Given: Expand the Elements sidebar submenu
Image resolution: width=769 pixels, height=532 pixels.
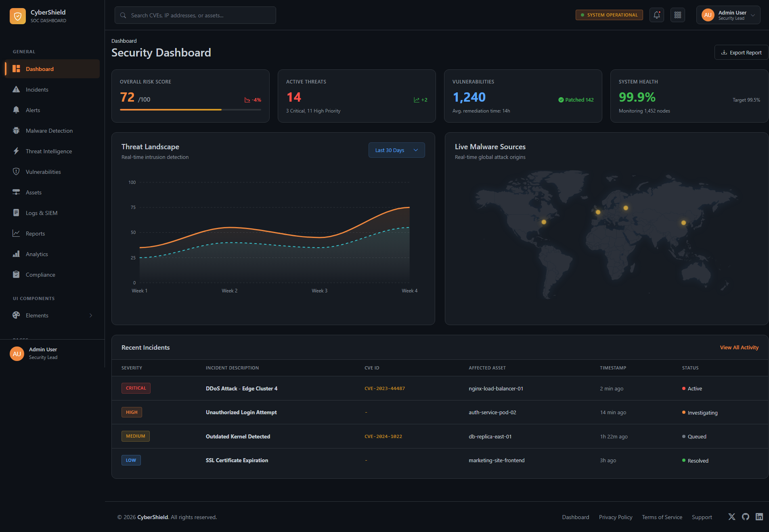Looking at the screenshot, I should [x=52, y=315].
